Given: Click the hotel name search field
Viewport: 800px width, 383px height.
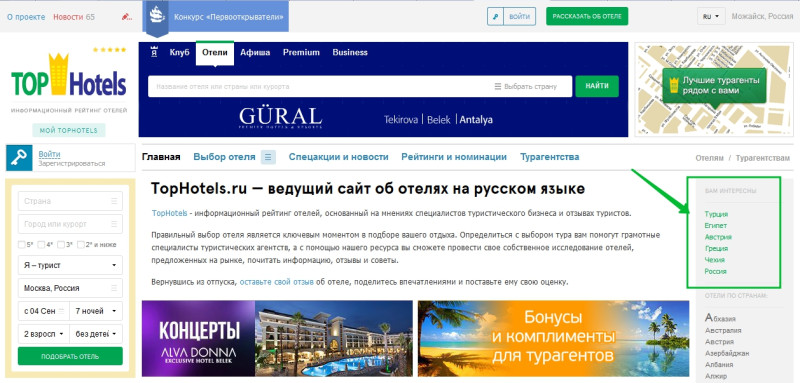Looking at the screenshot, I should click(319, 87).
